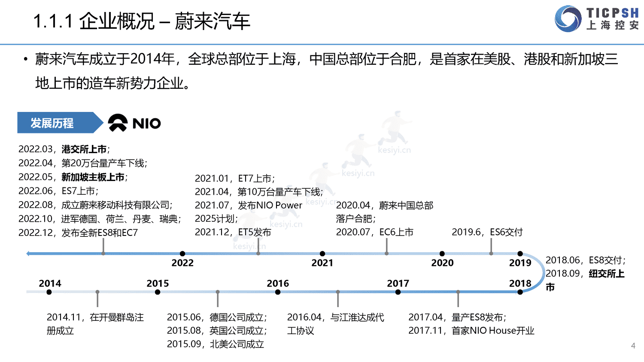Screen dimensions: 644x362
Task: Click the 2016 timeline marker dot
Action: (278, 292)
